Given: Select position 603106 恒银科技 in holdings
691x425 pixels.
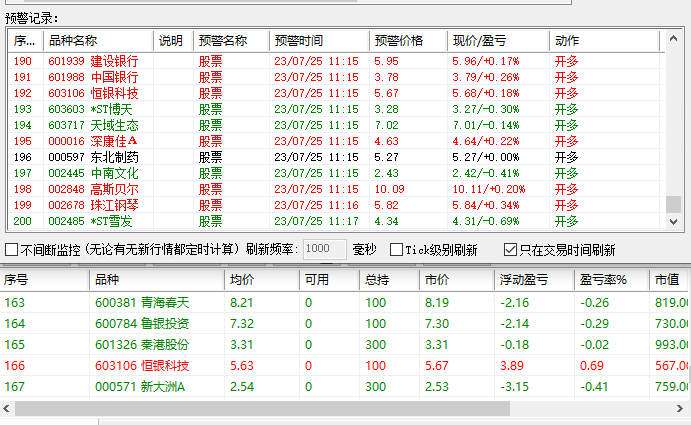Looking at the screenshot, I should pyautogui.click(x=343, y=365).
